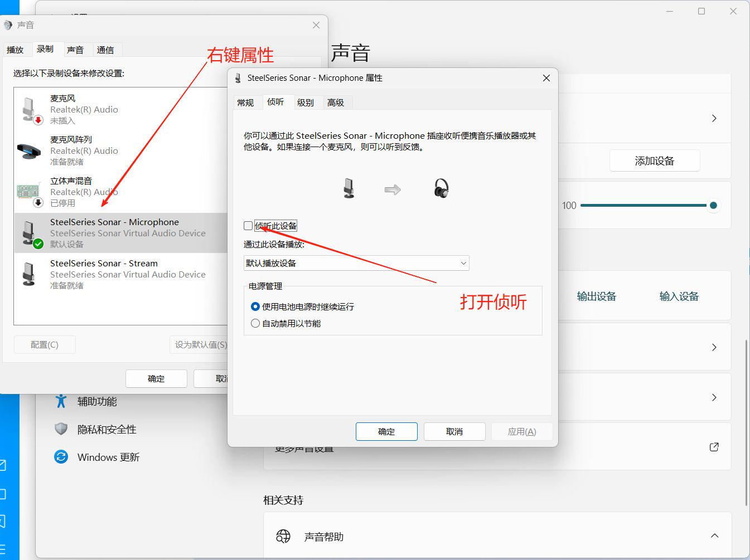Open 隐私和安全性 shield icon
Image resolution: width=750 pixels, height=560 pixels.
pos(61,429)
